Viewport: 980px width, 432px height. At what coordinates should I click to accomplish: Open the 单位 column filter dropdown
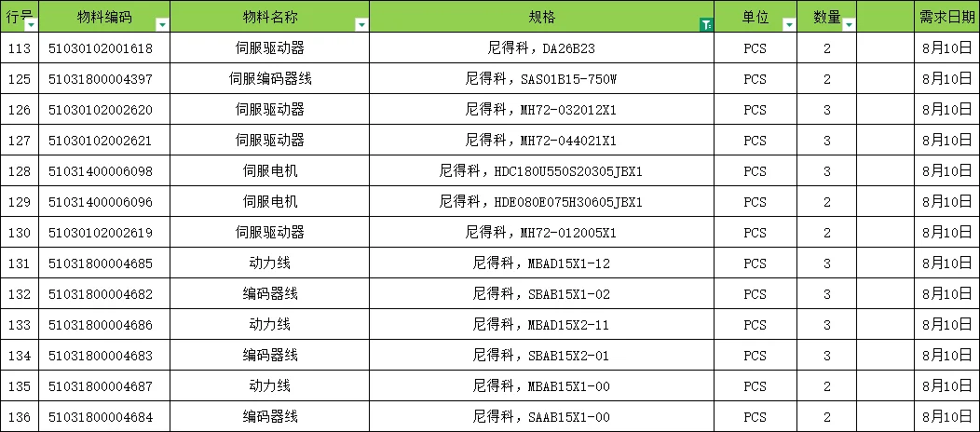coord(789,25)
